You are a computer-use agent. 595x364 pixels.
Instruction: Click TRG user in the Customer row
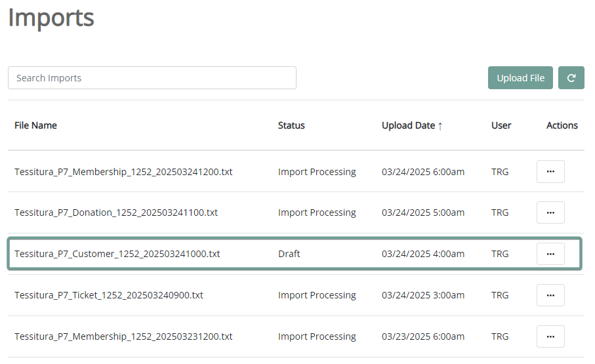(500, 254)
